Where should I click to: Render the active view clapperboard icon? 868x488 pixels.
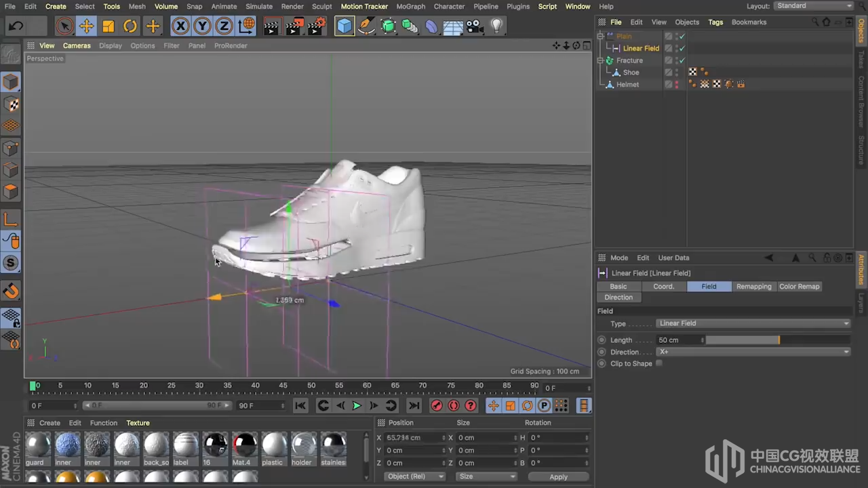(x=271, y=26)
